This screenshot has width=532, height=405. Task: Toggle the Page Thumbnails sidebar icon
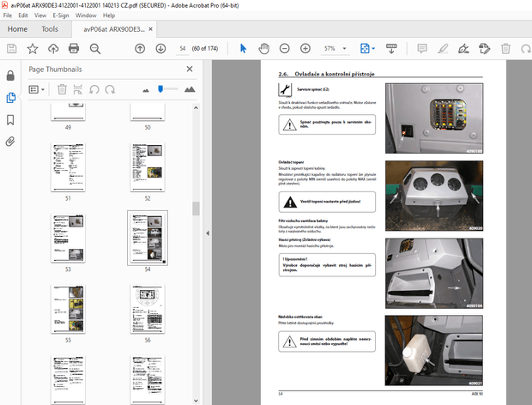10,98
